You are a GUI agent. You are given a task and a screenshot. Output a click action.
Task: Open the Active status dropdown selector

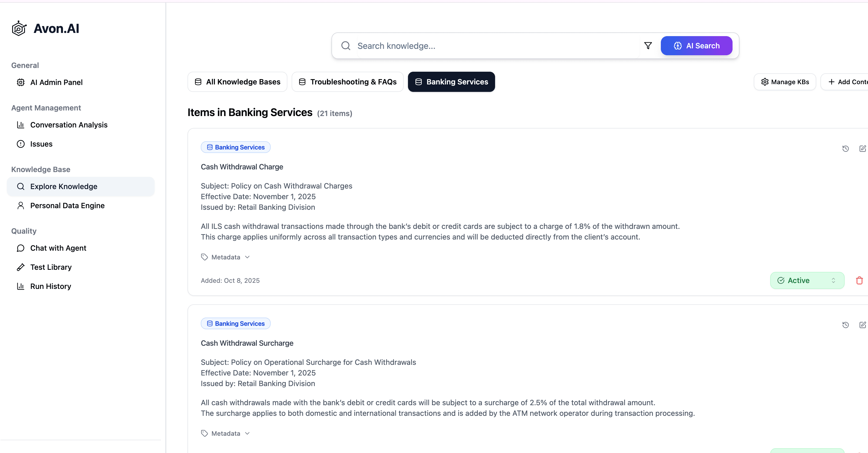(x=833, y=280)
